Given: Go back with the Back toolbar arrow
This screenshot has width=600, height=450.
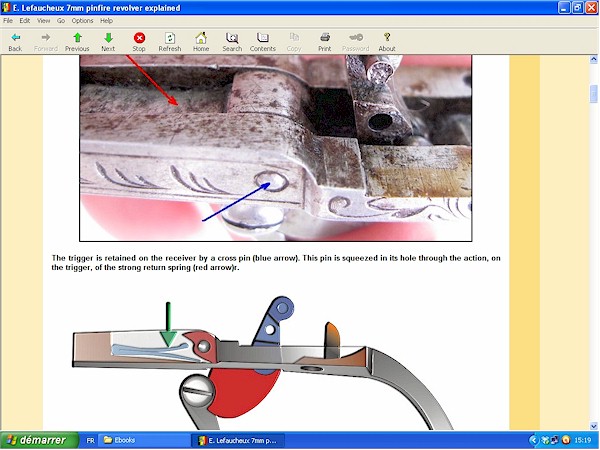Looking at the screenshot, I should pyautogui.click(x=15, y=38).
